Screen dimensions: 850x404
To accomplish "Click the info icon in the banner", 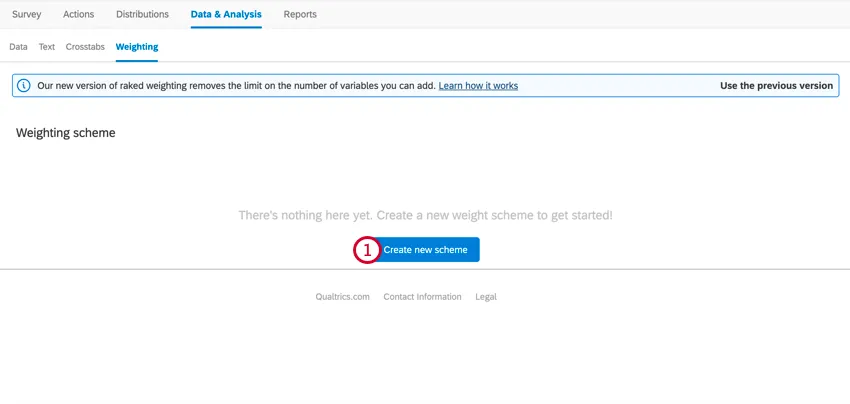I will click(24, 86).
